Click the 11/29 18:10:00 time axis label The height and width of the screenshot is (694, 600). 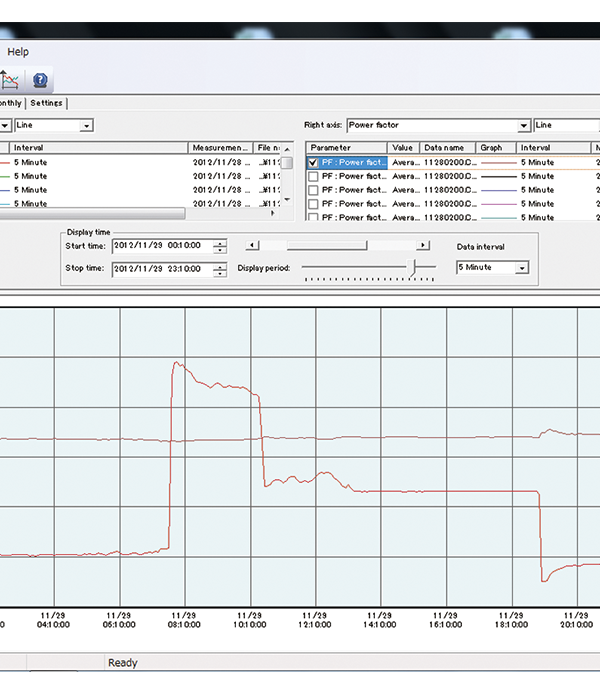tap(511, 620)
